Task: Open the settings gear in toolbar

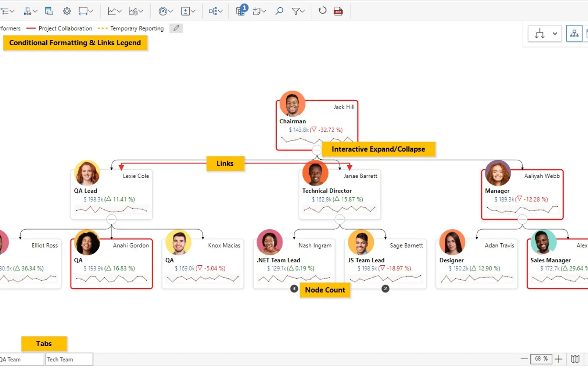Action: click(67, 11)
